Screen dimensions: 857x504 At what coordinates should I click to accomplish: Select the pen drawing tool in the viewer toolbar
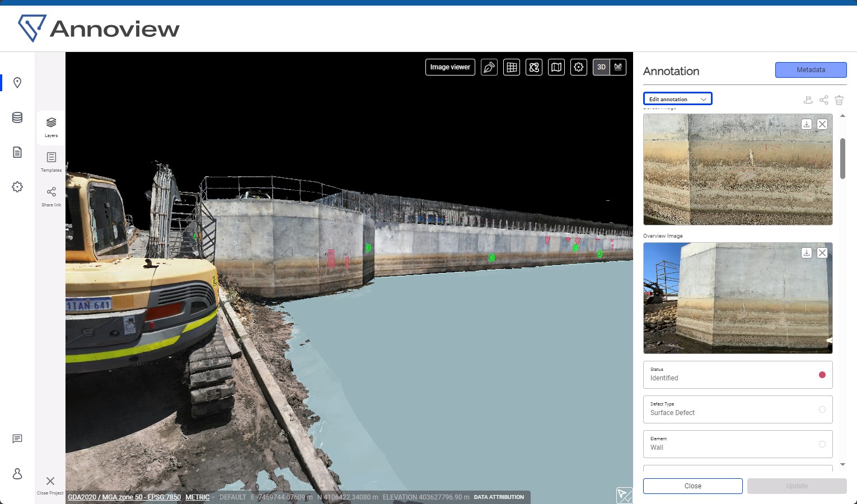coord(489,67)
